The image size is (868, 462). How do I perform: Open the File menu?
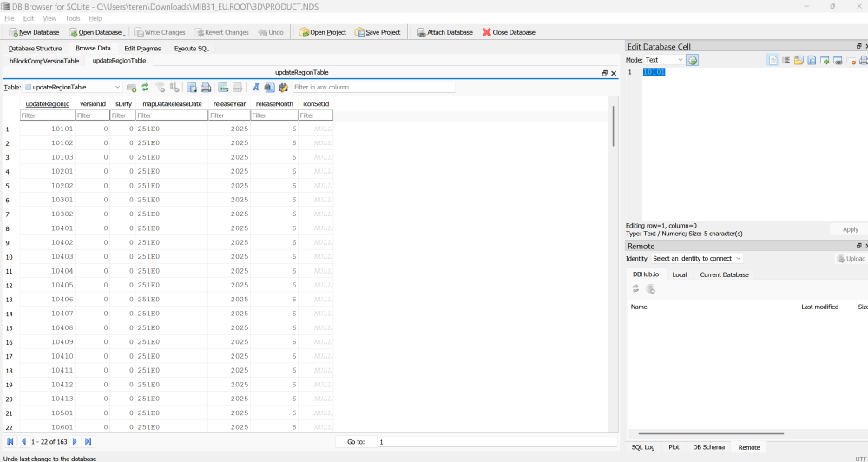pyautogui.click(x=10, y=18)
